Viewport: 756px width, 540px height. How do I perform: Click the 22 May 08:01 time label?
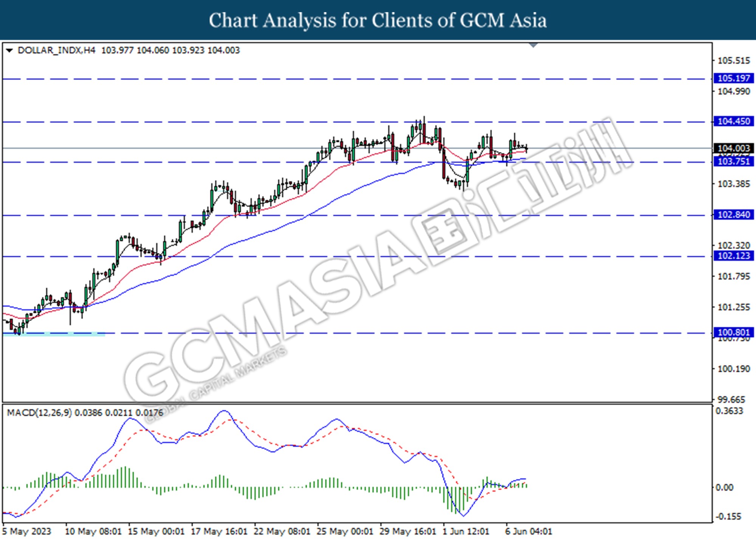[282, 532]
